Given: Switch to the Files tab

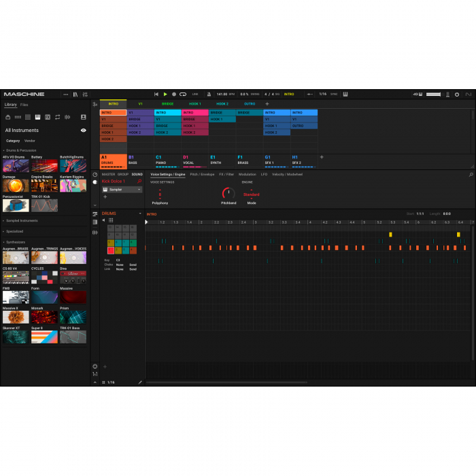Looking at the screenshot, I should coord(24,105).
